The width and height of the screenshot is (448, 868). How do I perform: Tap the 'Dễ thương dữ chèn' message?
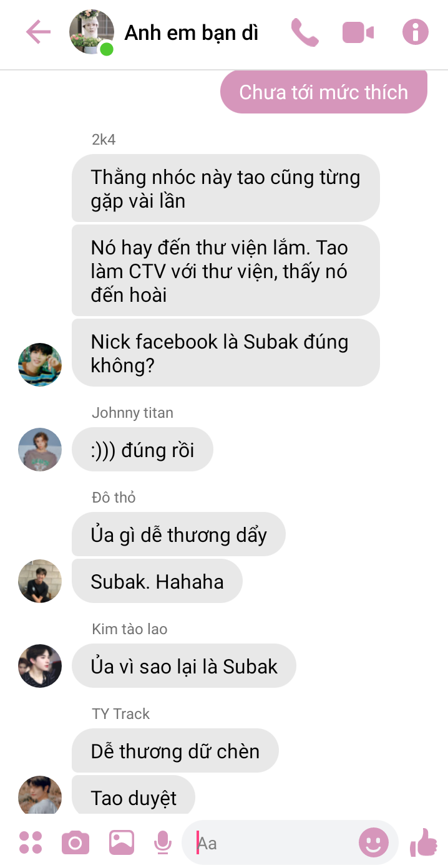click(x=175, y=751)
